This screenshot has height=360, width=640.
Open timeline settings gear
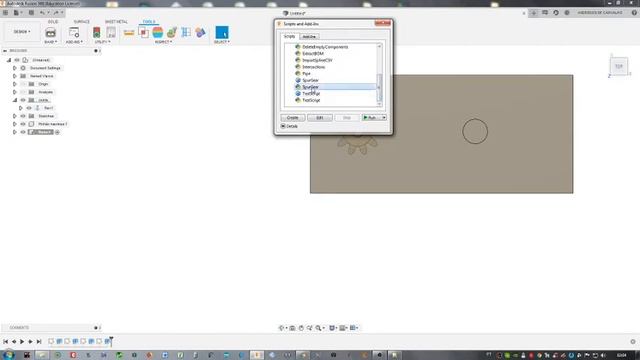tap(633, 342)
